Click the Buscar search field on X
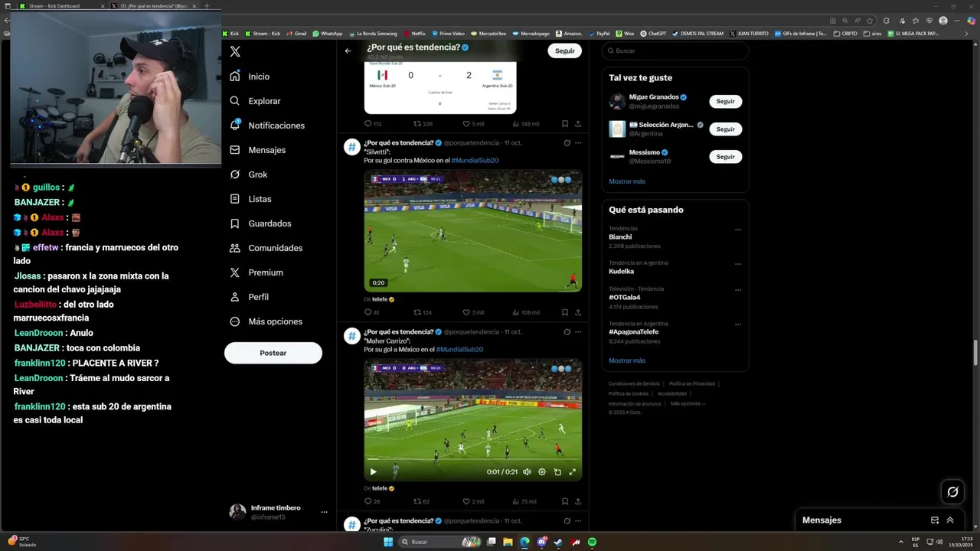This screenshot has width=980, height=551. coord(675,51)
